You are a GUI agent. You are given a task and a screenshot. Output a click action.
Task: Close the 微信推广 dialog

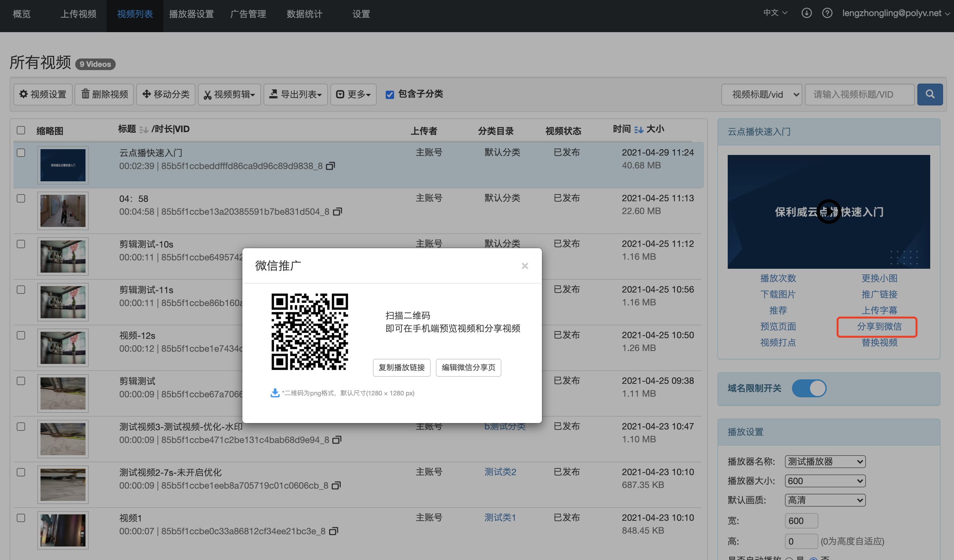(525, 266)
